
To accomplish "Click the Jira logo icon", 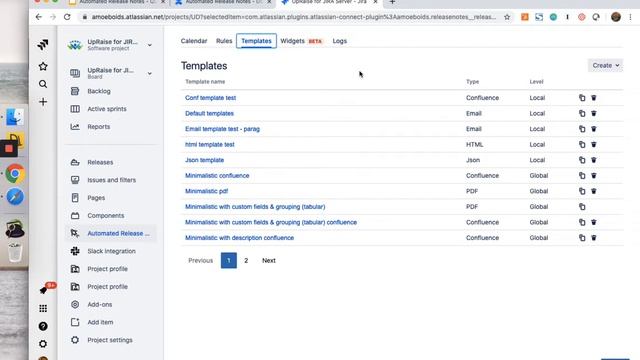I will point(43,44).
